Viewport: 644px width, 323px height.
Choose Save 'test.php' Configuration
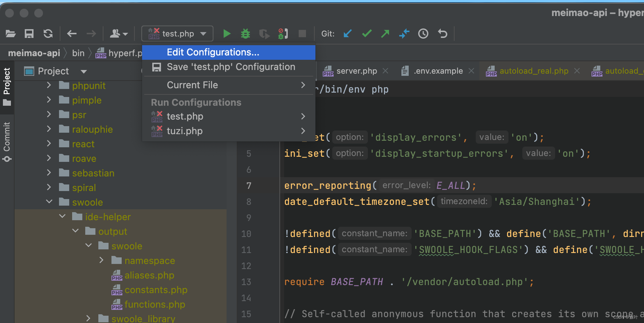coord(229,67)
